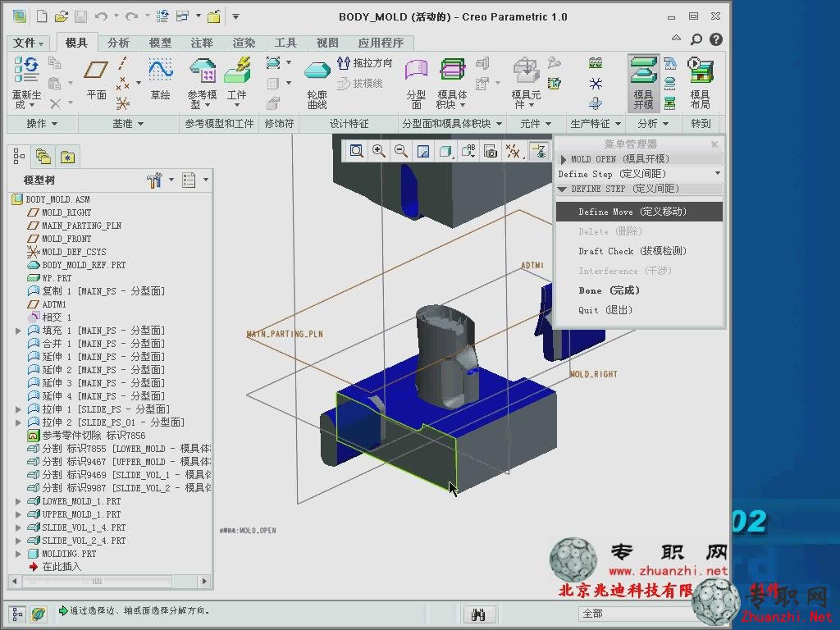
Task: Click the New file icon in quick access toolbar
Action: pos(42,16)
